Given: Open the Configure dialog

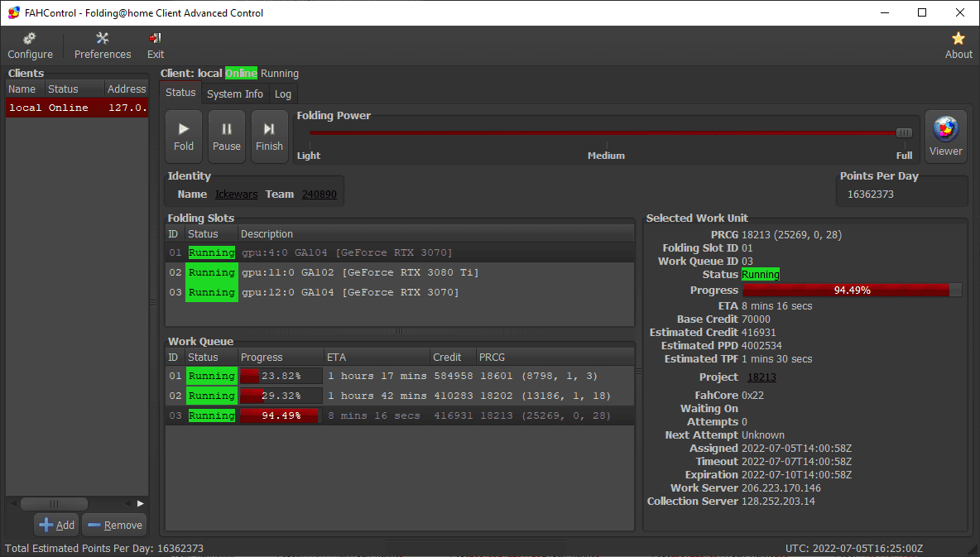Looking at the screenshot, I should click(x=30, y=46).
